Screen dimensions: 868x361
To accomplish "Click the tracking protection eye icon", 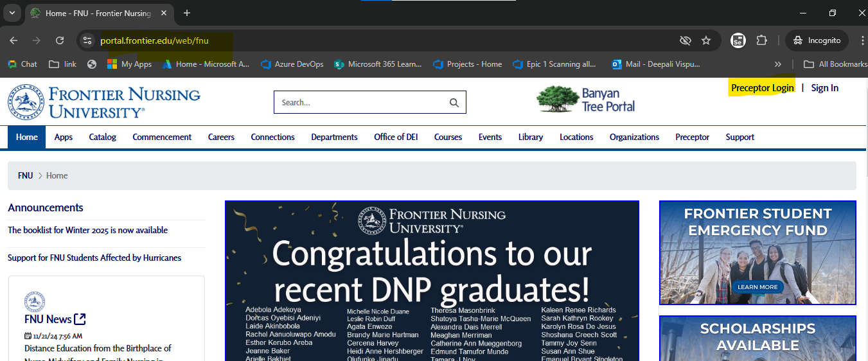I will (686, 40).
